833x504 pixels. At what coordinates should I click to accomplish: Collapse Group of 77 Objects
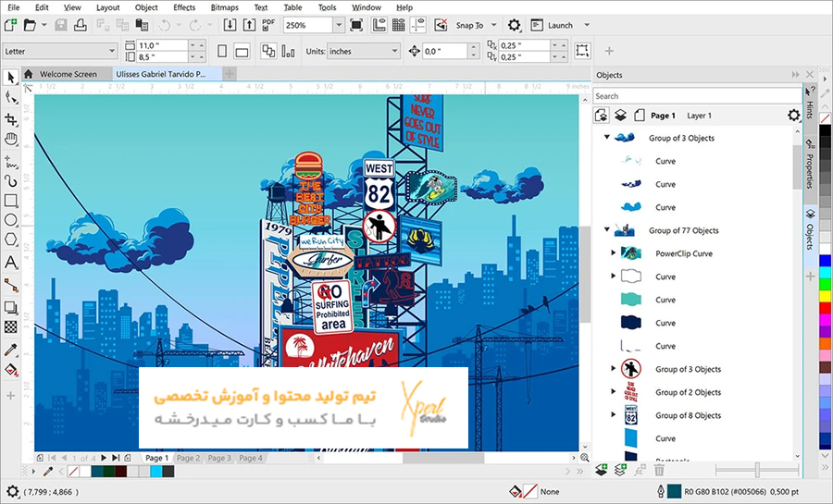(606, 229)
